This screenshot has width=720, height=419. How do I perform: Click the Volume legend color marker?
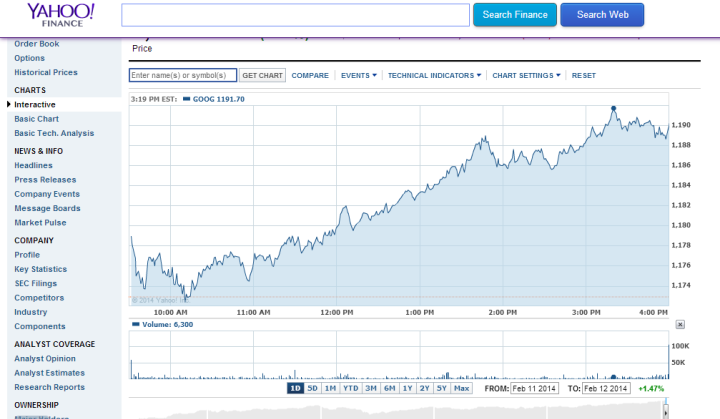135,324
